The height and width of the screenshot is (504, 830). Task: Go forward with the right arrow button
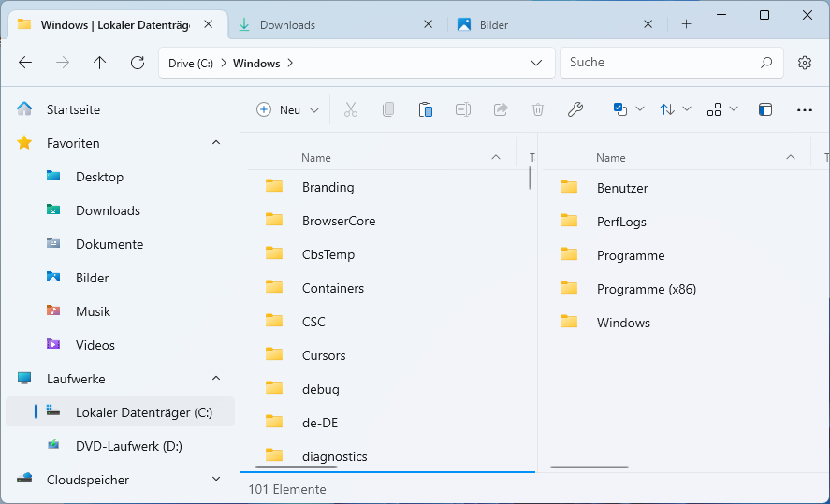tap(63, 63)
